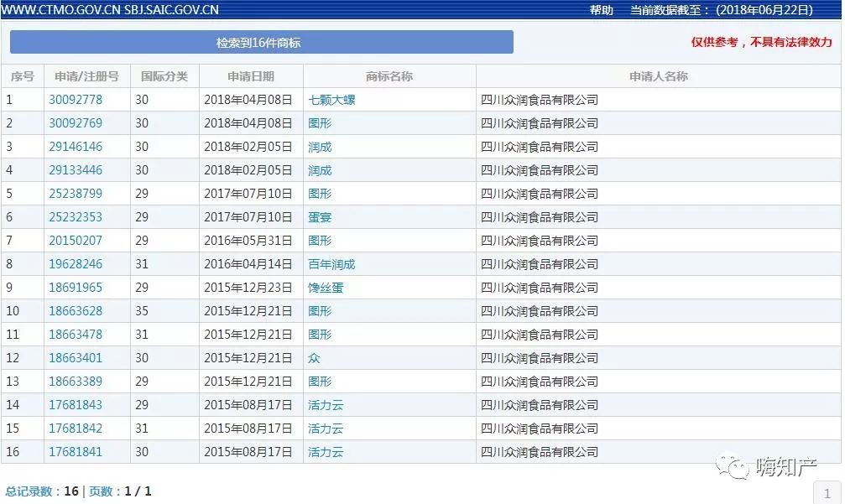The image size is (845, 504).
Task: Open trademark 图形 in row 11
Action: (x=320, y=335)
